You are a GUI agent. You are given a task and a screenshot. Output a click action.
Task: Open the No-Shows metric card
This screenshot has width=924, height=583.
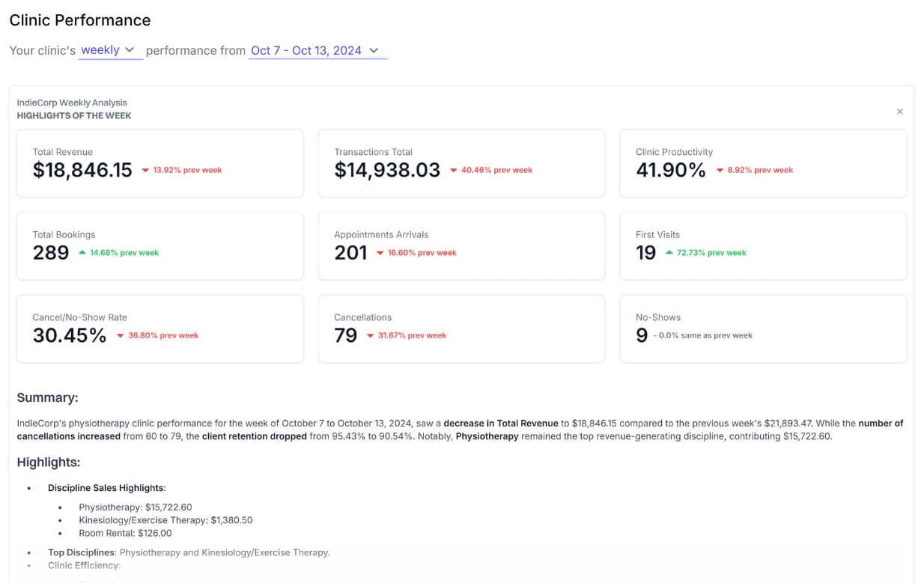pyautogui.click(x=762, y=329)
